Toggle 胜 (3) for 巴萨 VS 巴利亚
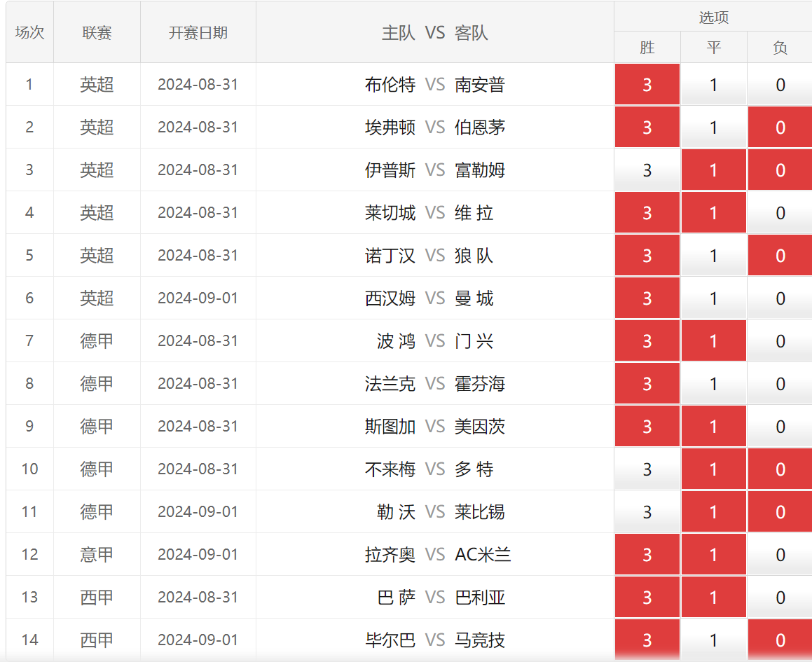 tap(647, 598)
